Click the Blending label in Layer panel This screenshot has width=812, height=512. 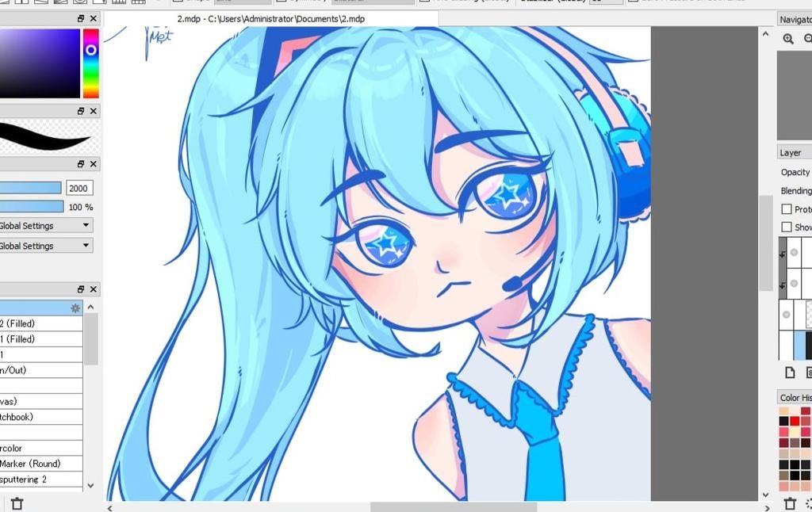(796, 191)
